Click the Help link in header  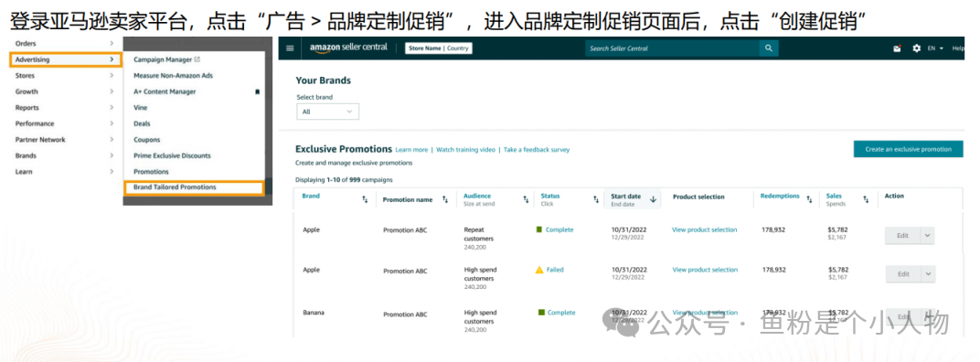(x=958, y=48)
